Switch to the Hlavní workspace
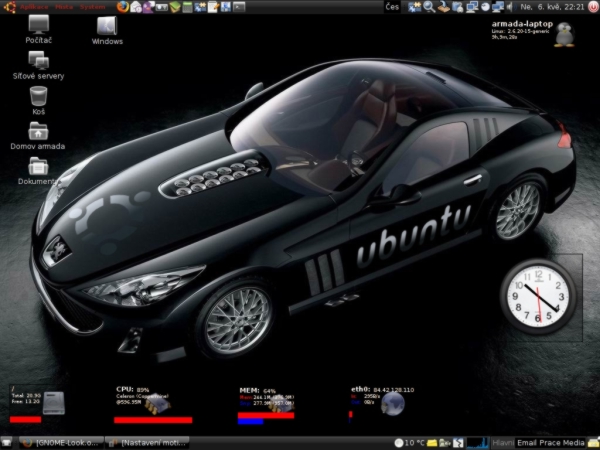 pyautogui.click(x=503, y=443)
